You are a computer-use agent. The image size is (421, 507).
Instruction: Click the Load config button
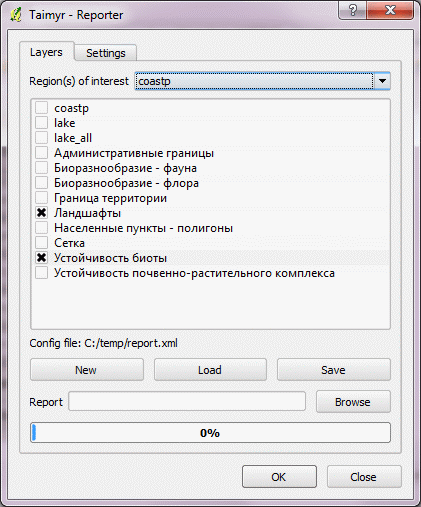[210, 370]
